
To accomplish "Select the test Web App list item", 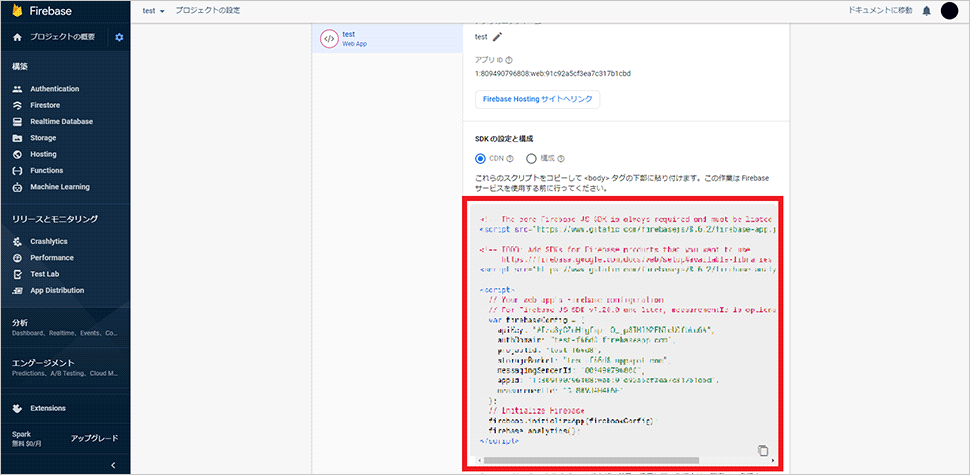I will (387, 38).
